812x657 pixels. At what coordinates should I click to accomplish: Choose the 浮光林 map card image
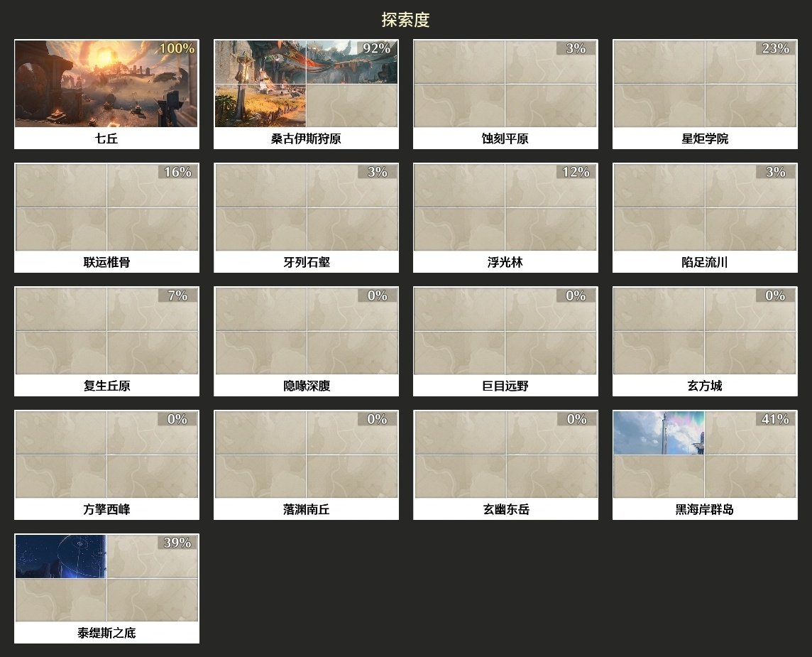tap(505, 207)
